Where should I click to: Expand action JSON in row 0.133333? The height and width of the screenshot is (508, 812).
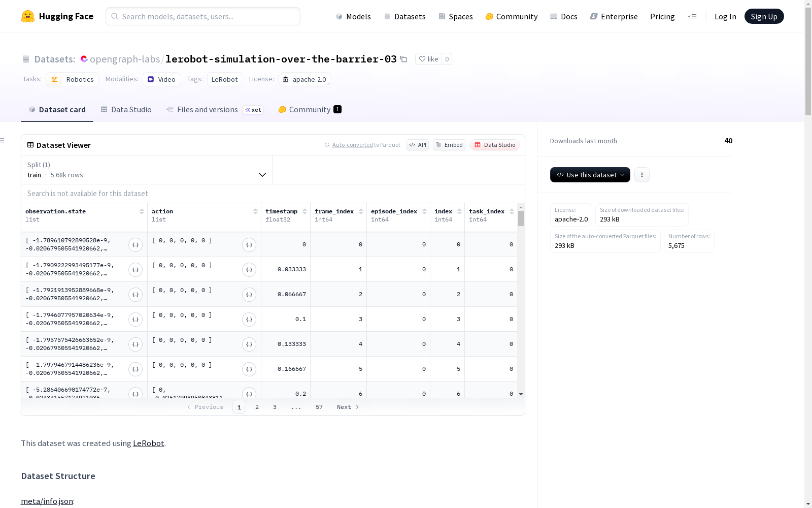pyautogui.click(x=249, y=344)
